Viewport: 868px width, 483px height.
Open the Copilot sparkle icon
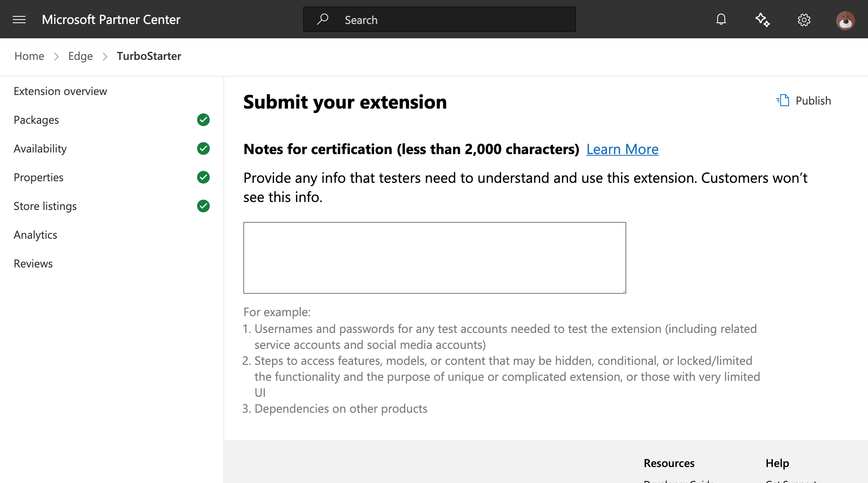coord(762,20)
